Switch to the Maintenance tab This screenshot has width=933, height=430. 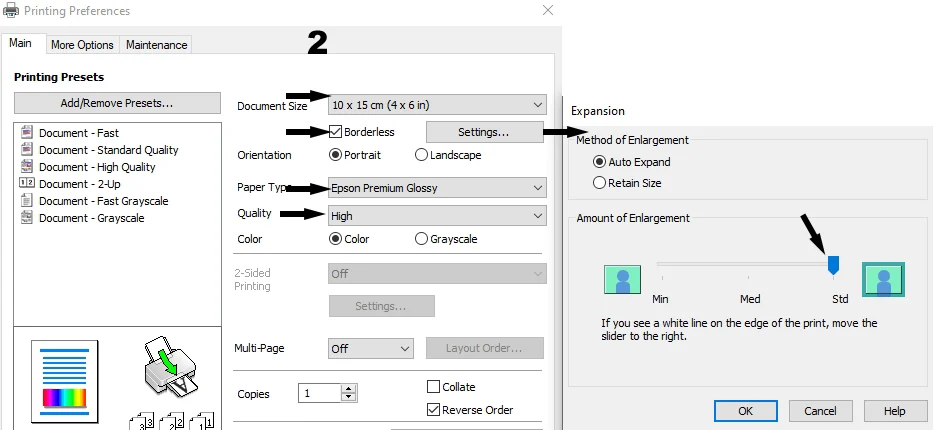[x=156, y=45]
